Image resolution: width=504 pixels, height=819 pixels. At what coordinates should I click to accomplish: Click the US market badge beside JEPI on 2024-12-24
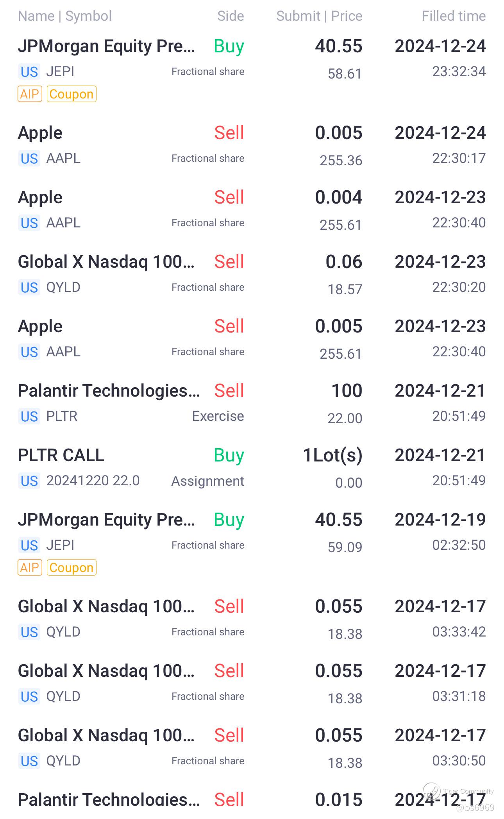[29, 72]
